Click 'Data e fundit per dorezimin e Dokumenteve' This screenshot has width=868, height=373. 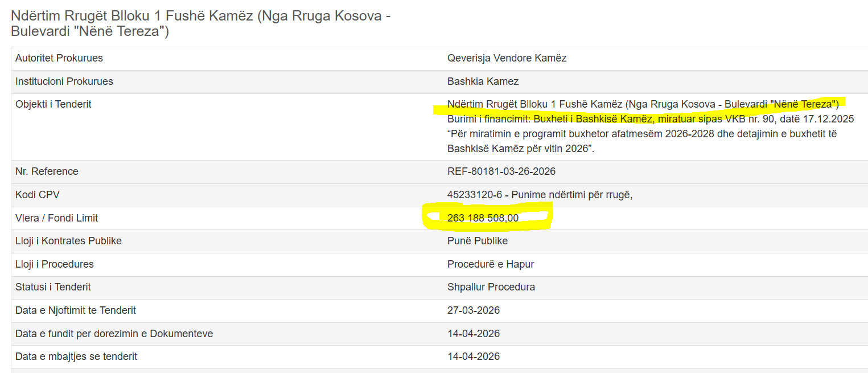tap(114, 334)
